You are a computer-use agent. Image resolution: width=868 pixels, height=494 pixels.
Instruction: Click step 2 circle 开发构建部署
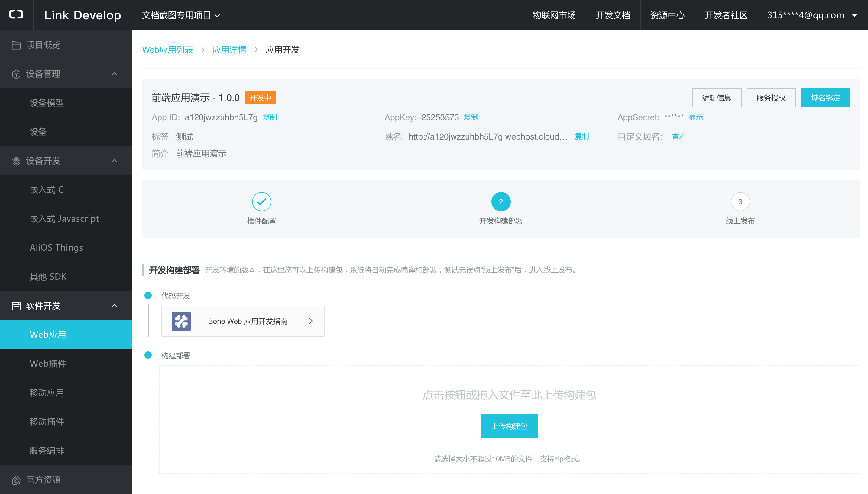[501, 201]
